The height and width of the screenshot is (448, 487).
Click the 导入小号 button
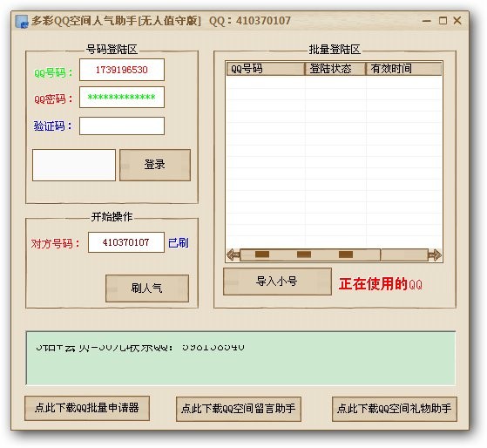click(277, 282)
